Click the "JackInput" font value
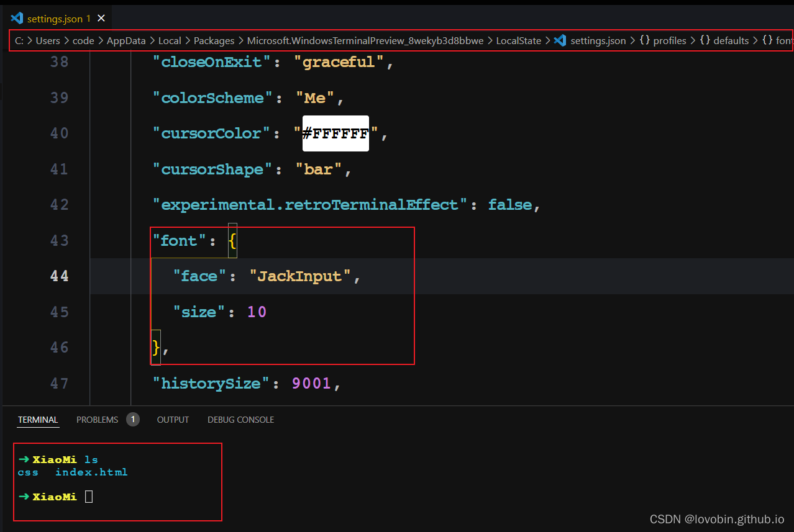 pos(301,276)
